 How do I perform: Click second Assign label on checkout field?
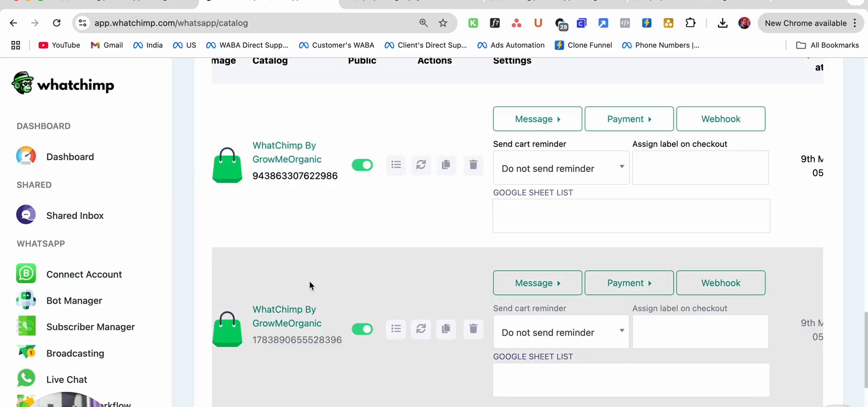pyautogui.click(x=700, y=332)
